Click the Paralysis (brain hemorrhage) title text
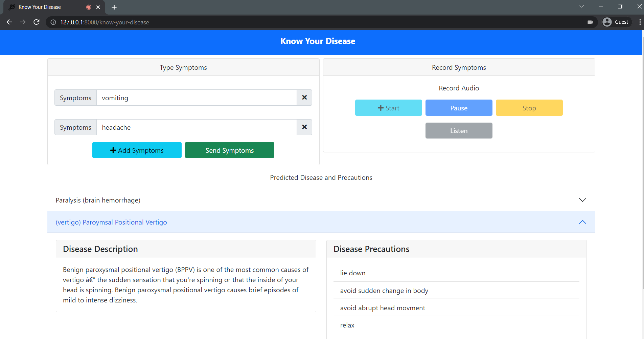This screenshot has height=339, width=644. 98,200
